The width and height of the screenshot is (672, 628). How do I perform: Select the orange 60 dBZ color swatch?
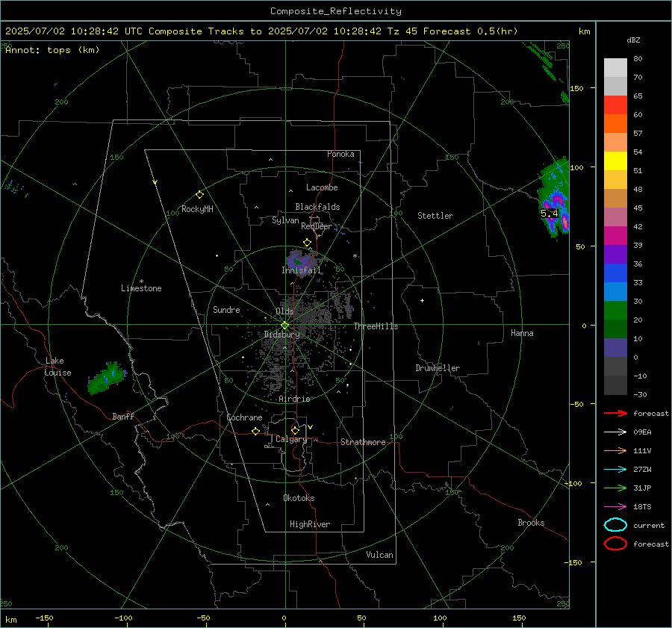pos(615,123)
